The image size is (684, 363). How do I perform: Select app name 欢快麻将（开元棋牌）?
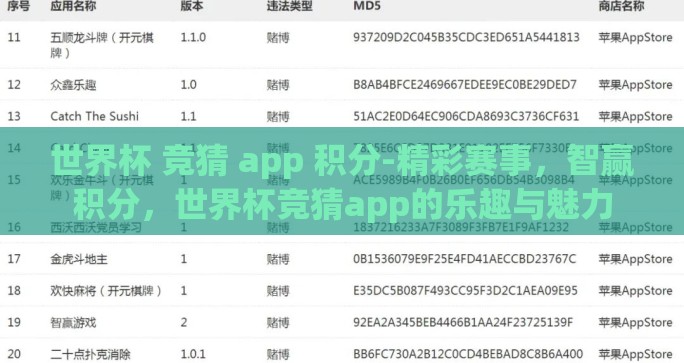[x=106, y=291]
